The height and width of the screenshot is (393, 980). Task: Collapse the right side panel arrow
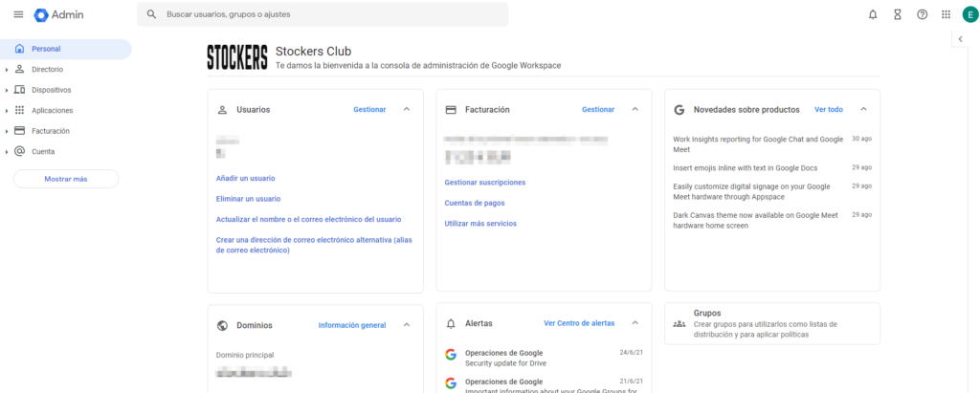[960, 39]
